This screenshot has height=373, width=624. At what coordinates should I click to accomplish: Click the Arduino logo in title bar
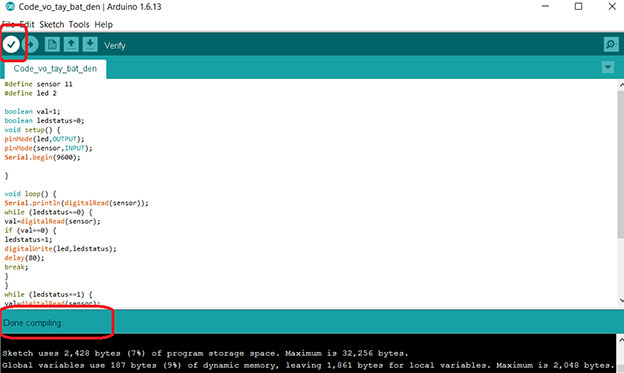pos(10,6)
